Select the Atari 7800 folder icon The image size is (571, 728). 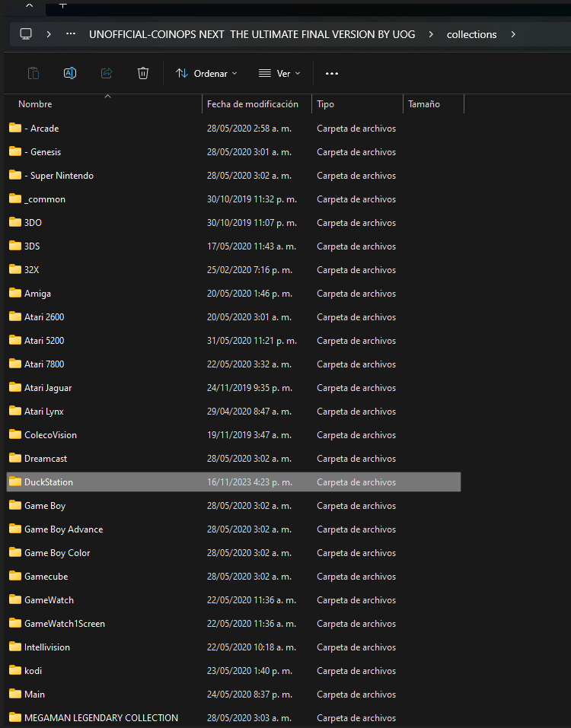pyautogui.click(x=15, y=364)
